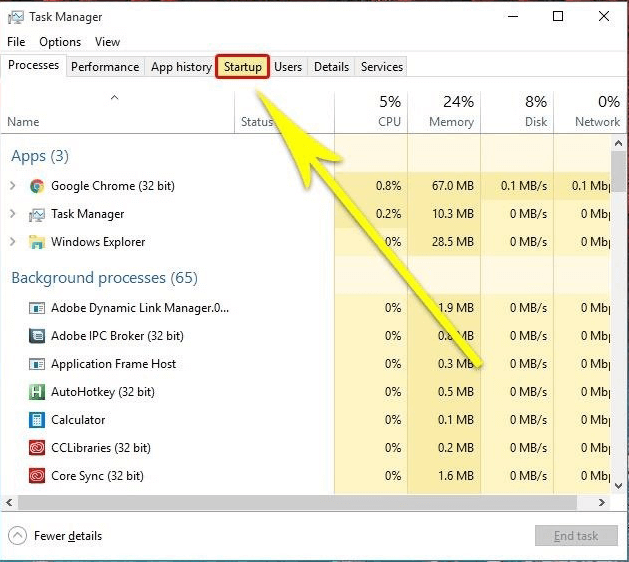Click Fewer details link
Viewport: 629px width, 562px height.
click(68, 536)
